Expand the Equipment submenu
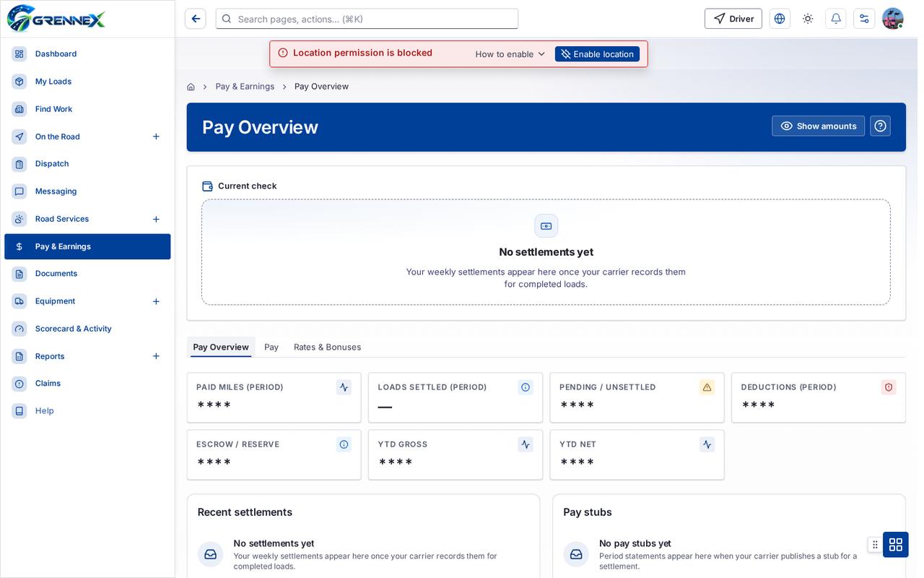Screen dimensions: 924x578 click(x=156, y=301)
